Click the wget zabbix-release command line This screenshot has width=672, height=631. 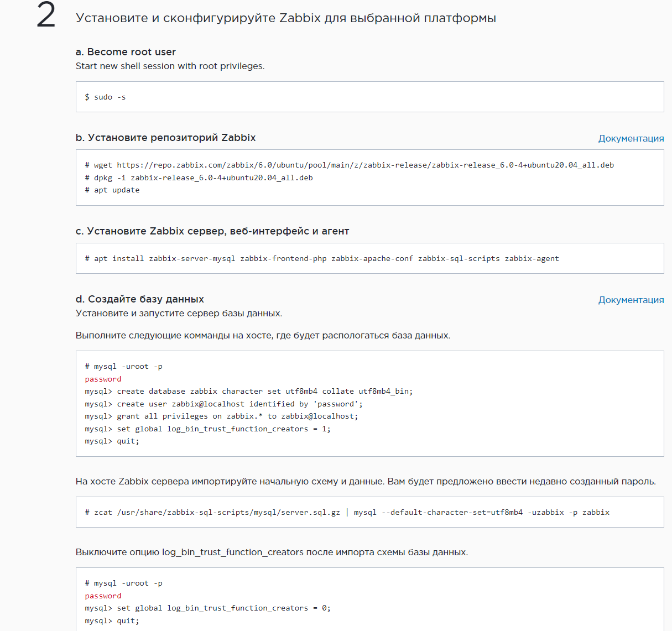(x=349, y=165)
